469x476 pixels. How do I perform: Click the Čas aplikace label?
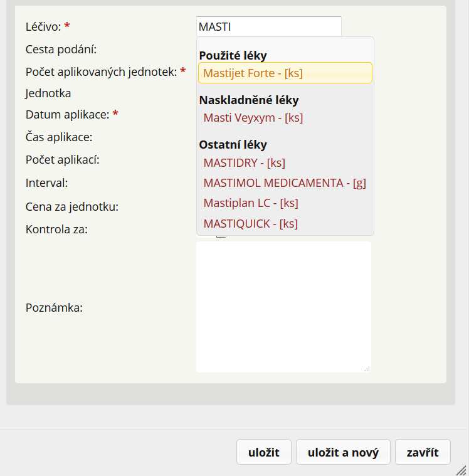[59, 137]
